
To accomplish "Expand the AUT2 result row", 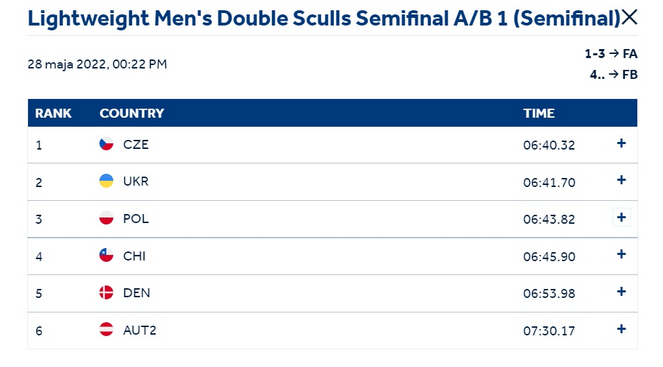I will [621, 329].
